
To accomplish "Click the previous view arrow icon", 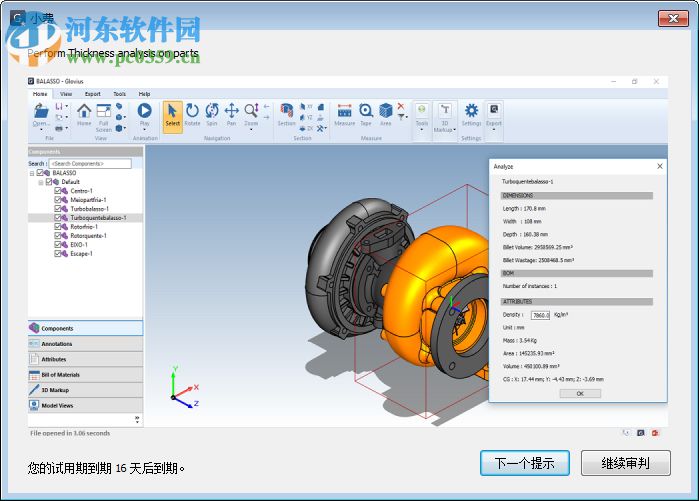I will (x=267, y=107).
